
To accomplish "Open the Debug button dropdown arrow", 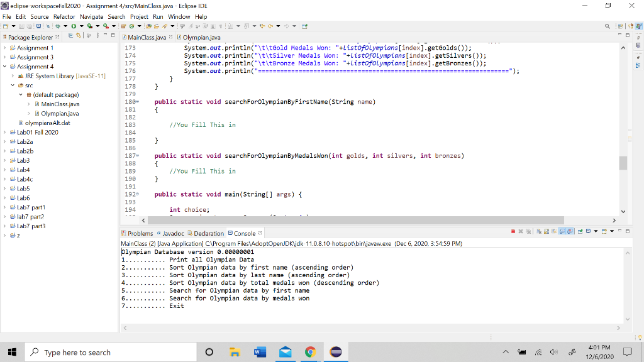I will (x=65, y=26).
